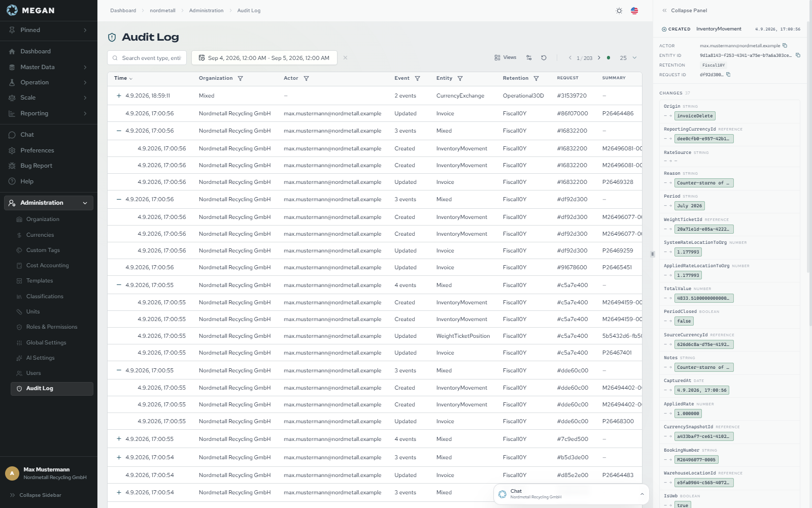Filter by Event column
Screen dimensions: 812x508
click(x=417, y=79)
